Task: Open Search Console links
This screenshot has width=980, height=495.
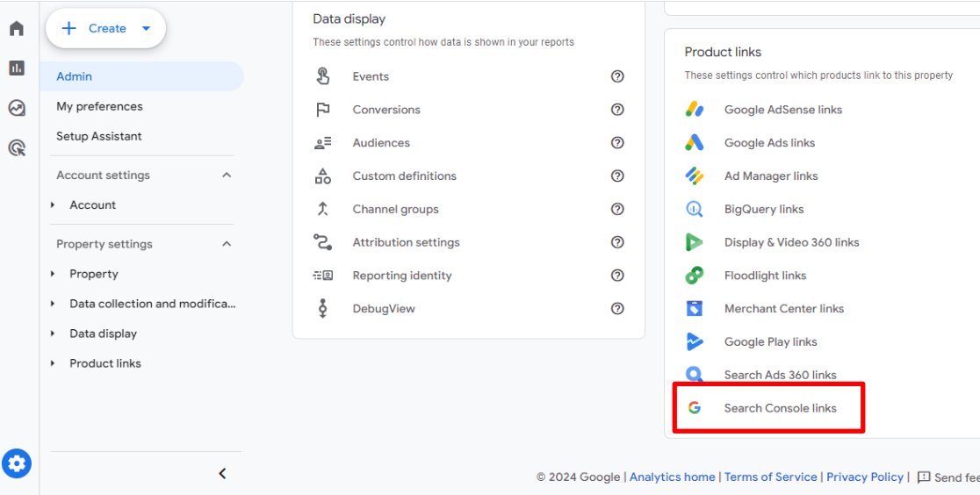Action: (x=780, y=408)
